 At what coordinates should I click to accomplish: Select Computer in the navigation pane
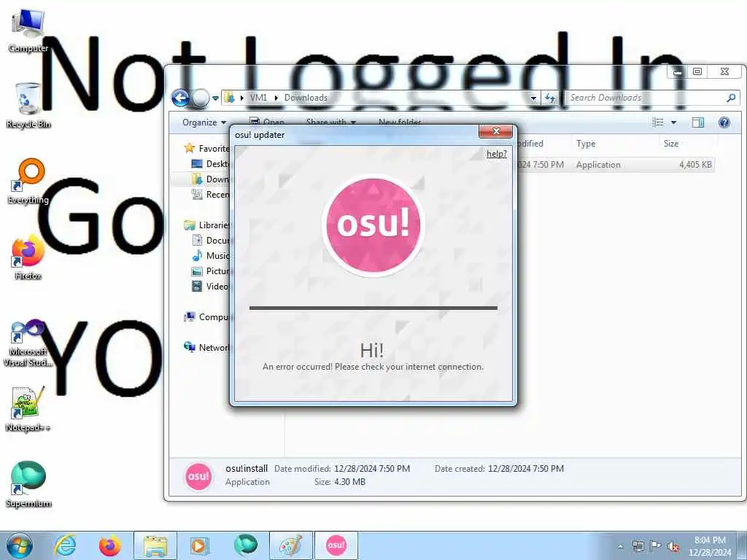coord(206,316)
